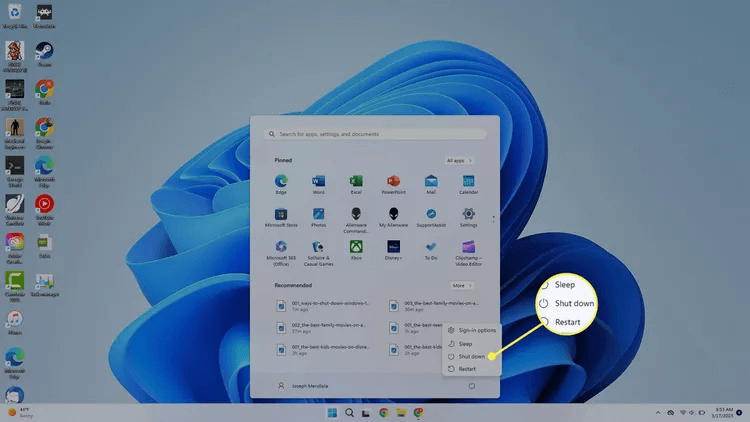Viewport: 750px width, 422px height.
Task: Select the iTunes desktop shortcut
Action: [15, 322]
